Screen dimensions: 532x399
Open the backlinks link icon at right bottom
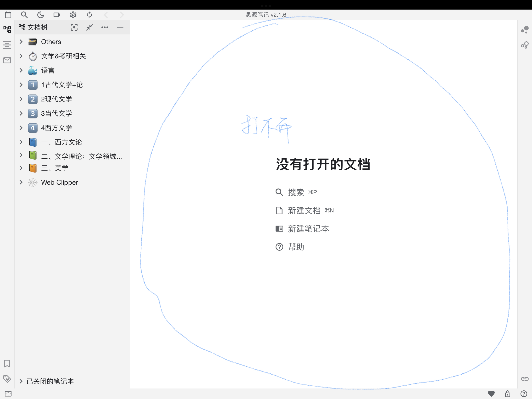525,379
